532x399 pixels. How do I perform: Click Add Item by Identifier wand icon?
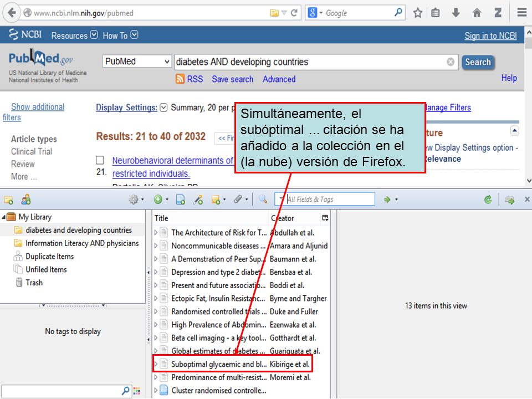[198, 199]
